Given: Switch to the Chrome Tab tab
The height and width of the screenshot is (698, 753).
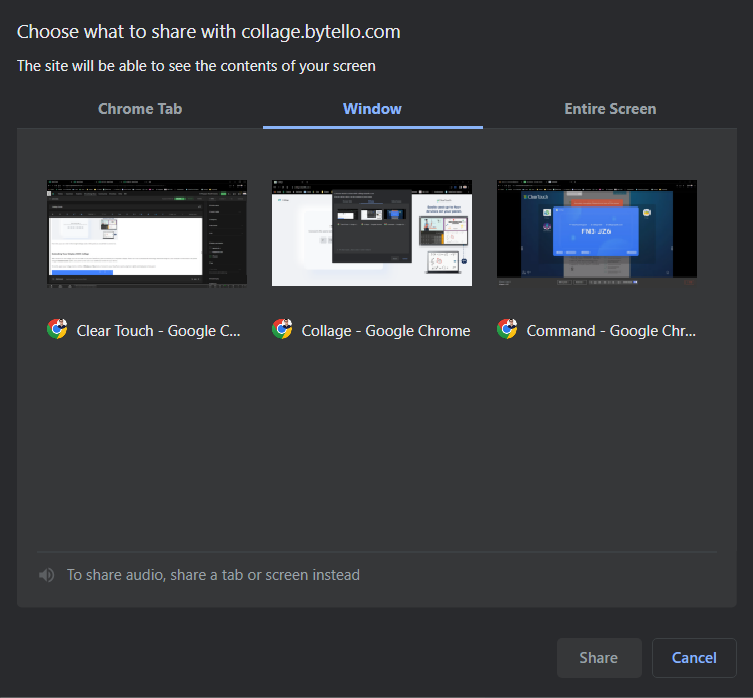Looking at the screenshot, I should point(140,109).
